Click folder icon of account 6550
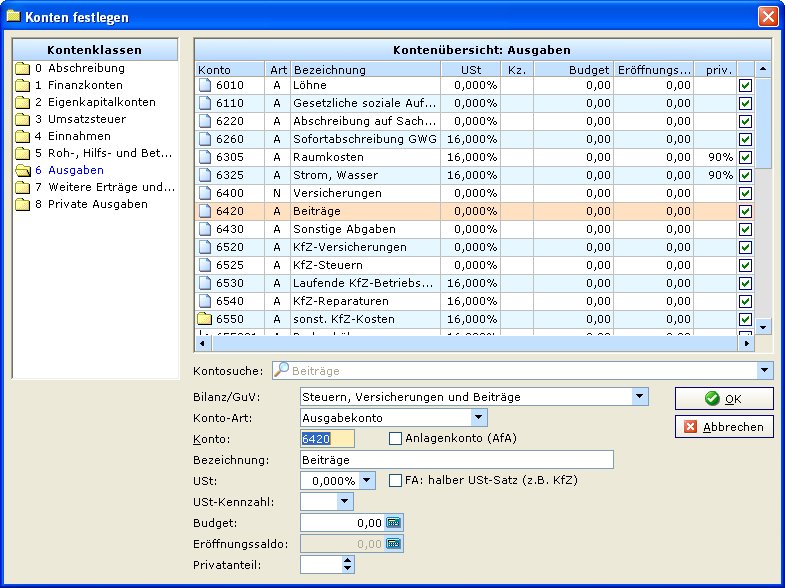This screenshot has height=588, width=785. tap(206, 320)
